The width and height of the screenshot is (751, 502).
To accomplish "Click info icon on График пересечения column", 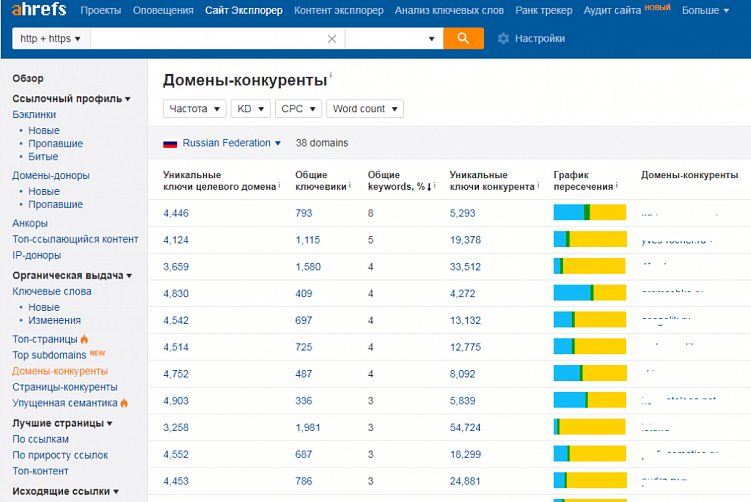I will 616,185.
